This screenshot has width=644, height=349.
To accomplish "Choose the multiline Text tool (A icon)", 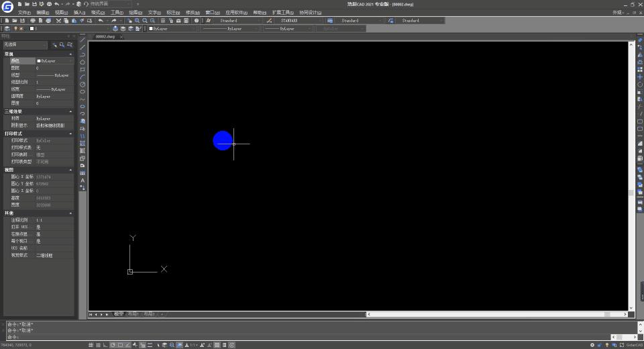I will pos(83,181).
